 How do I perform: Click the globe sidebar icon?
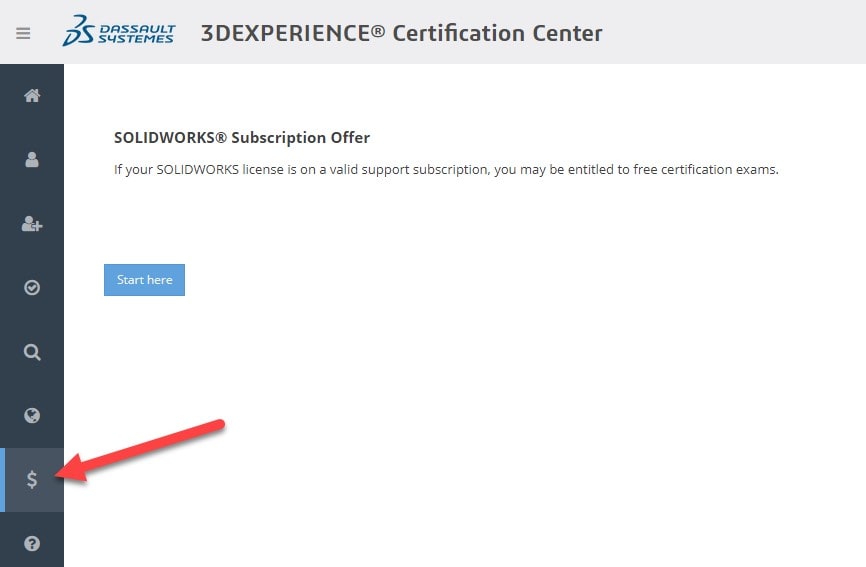[32, 415]
